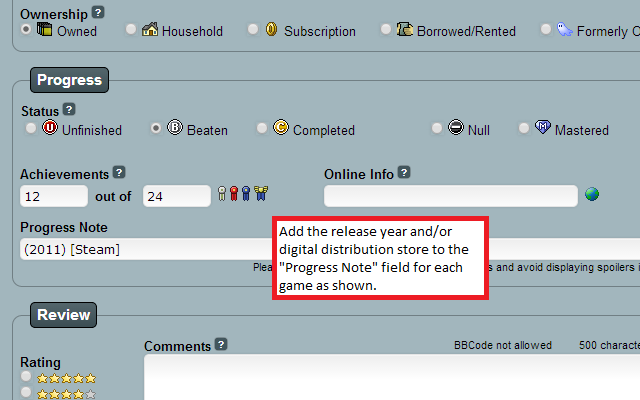Image resolution: width=640 pixels, height=400 pixels.
Task: Click the Mastered M heart badge
Action: (x=542, y=127)
